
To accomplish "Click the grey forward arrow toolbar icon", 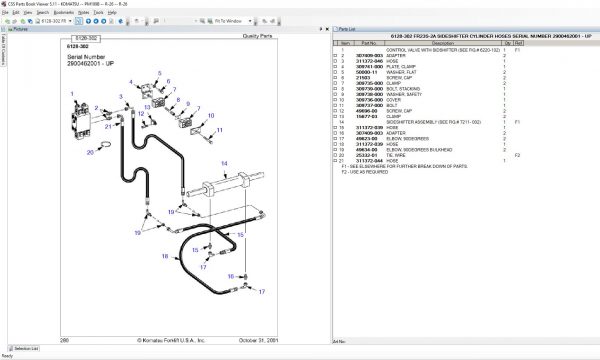I will click(15, 21).
